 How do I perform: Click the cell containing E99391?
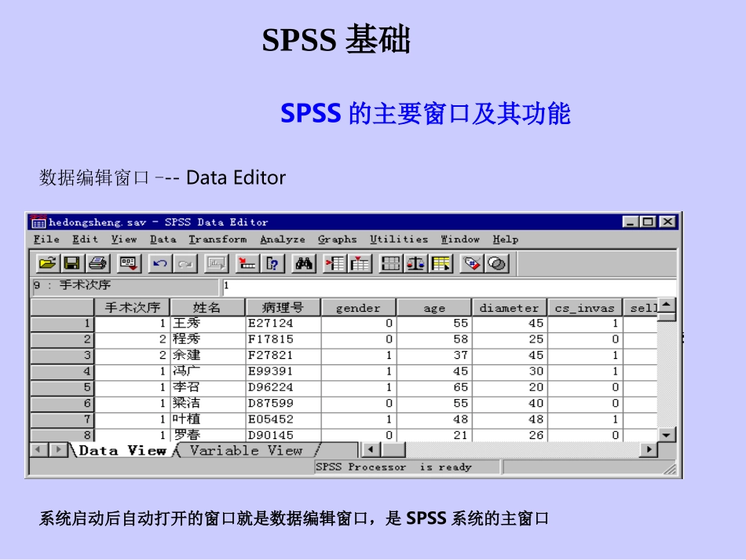pos(283,372)
